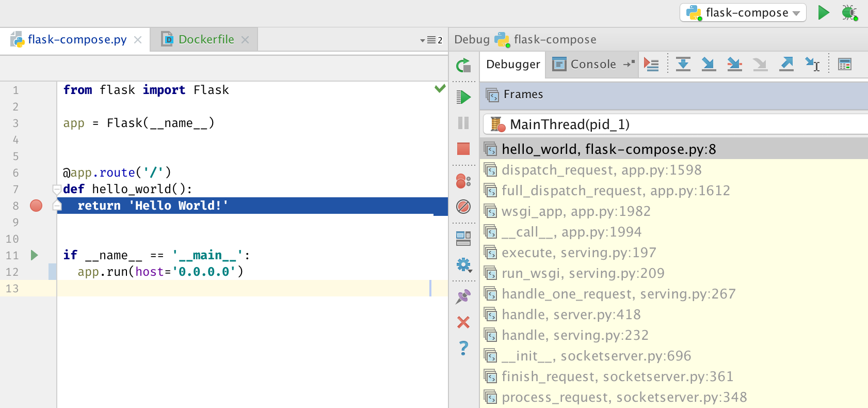The height and width of the screenshot is (408, 868).
Task: Pause the running program
Action: coord(463,123)
